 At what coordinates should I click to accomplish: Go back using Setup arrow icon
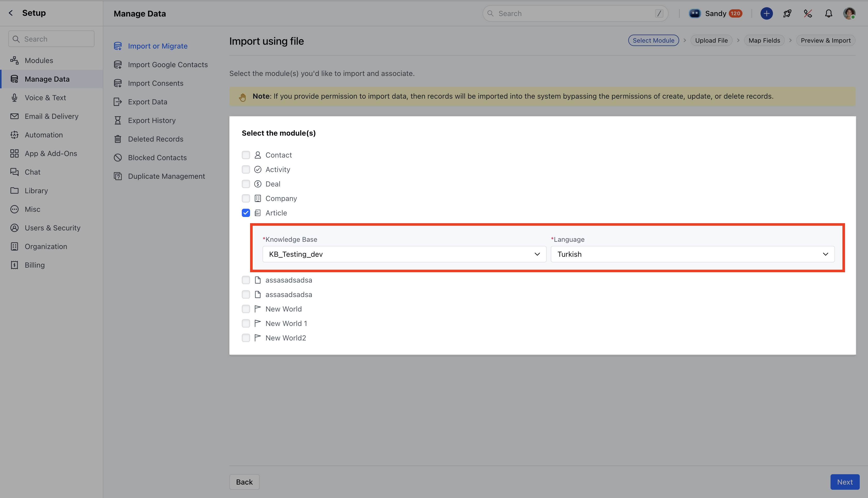[11, 13]
